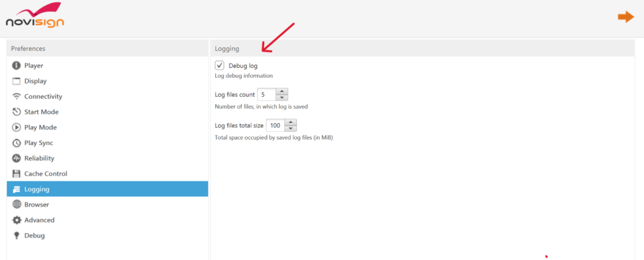This screenshot has height=260, width=644.
Task: Click the orange arrow button
Action: tap(625, 17)
